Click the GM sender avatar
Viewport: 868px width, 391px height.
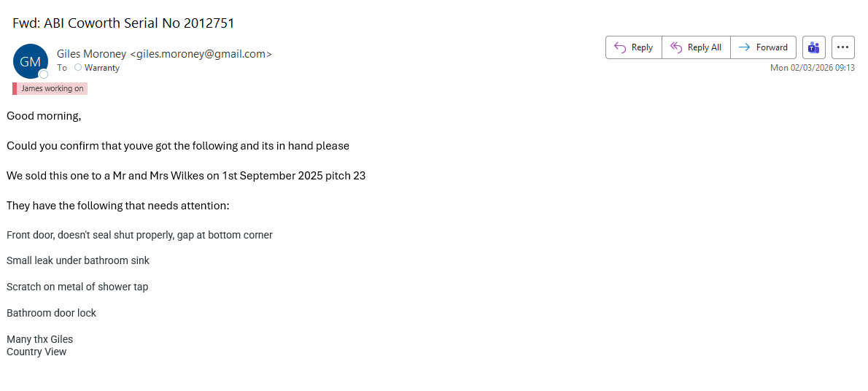tap(30, 61)
